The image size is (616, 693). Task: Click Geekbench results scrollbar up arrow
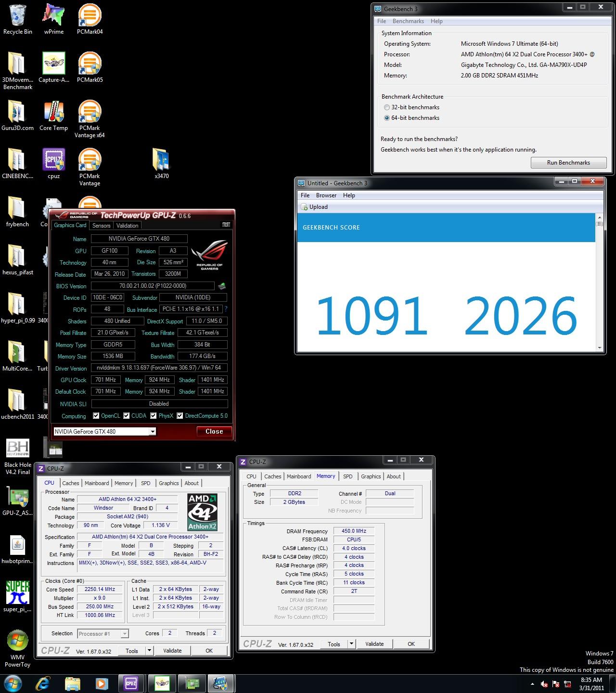pos(599,218)
